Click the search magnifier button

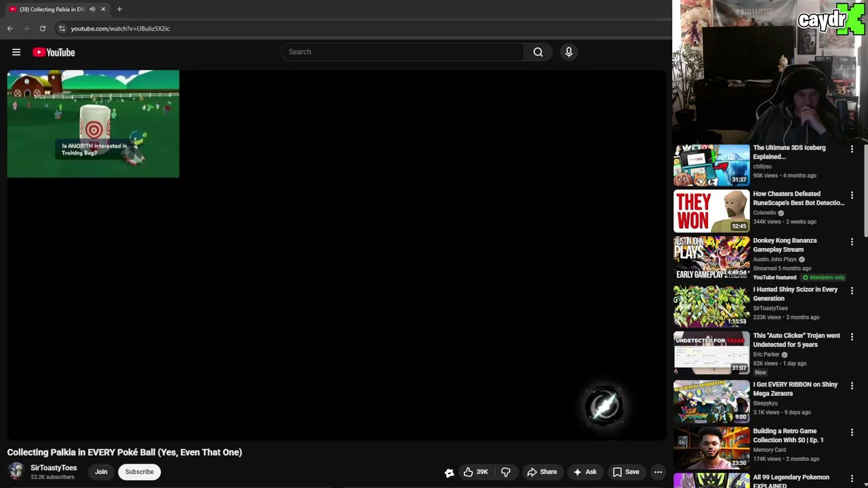[538, 52]
